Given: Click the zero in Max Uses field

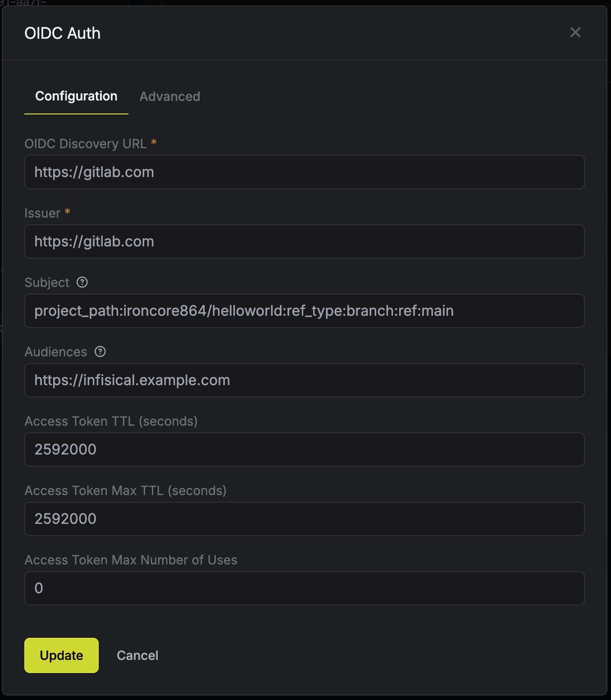Looking at the screenshot, I should [x=39, y=588].
